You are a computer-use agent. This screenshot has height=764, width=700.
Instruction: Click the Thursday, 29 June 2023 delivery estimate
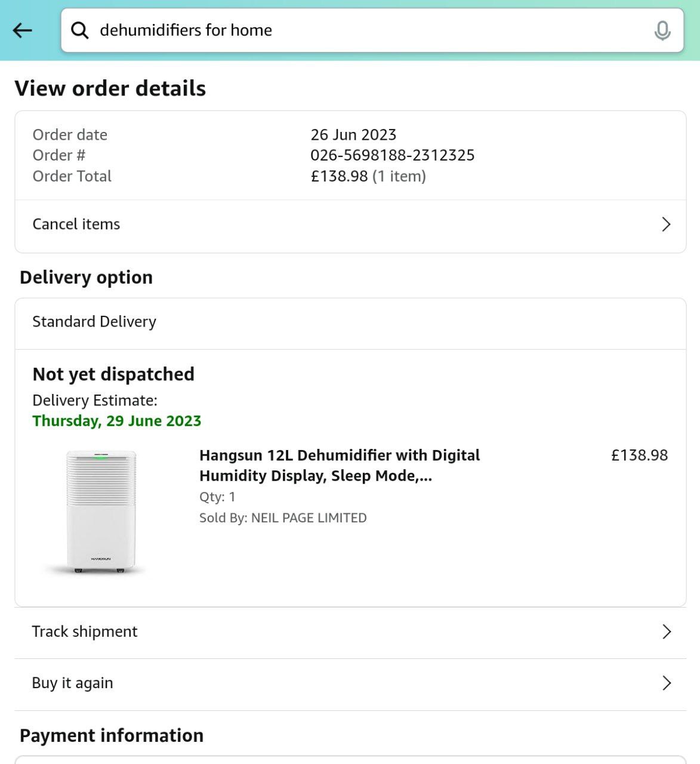[x=117, y=421]
